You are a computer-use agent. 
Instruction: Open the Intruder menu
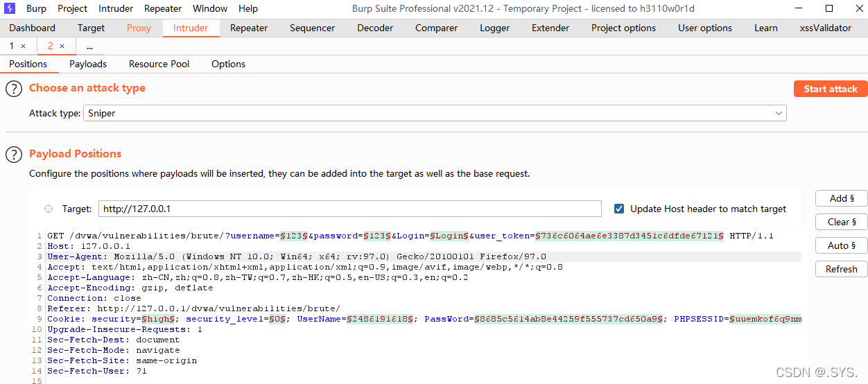[114, 8]
